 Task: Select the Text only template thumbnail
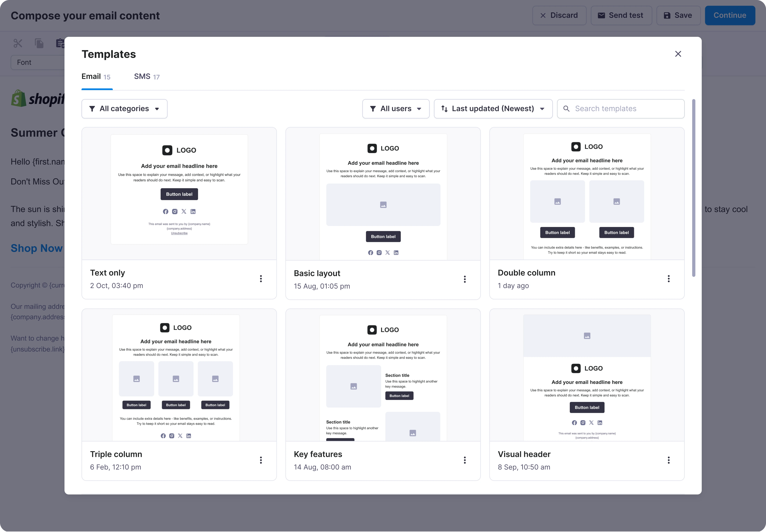tap(179, 193)
